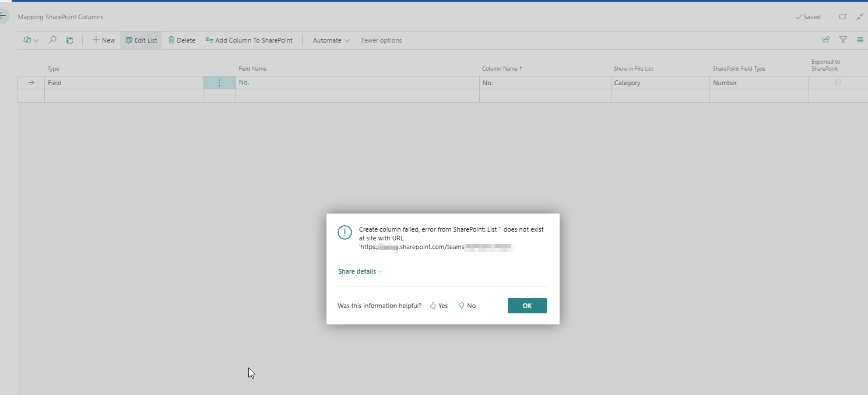868x395 pixels.
Task: Open the row's three-dot options menu
Action: [219, 83]
